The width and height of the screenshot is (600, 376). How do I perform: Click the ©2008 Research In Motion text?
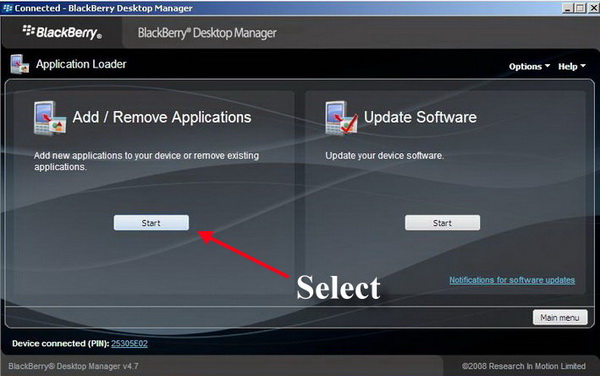[x=523, y=366]
